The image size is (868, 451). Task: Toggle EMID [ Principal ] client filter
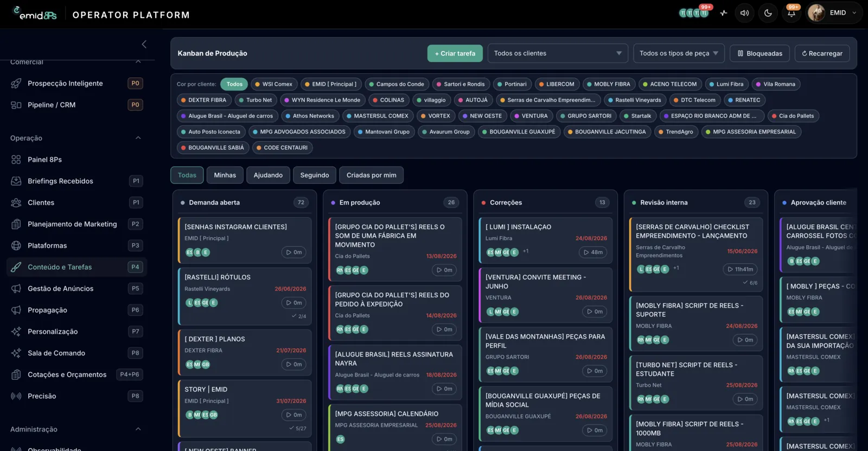coord(331,84)
